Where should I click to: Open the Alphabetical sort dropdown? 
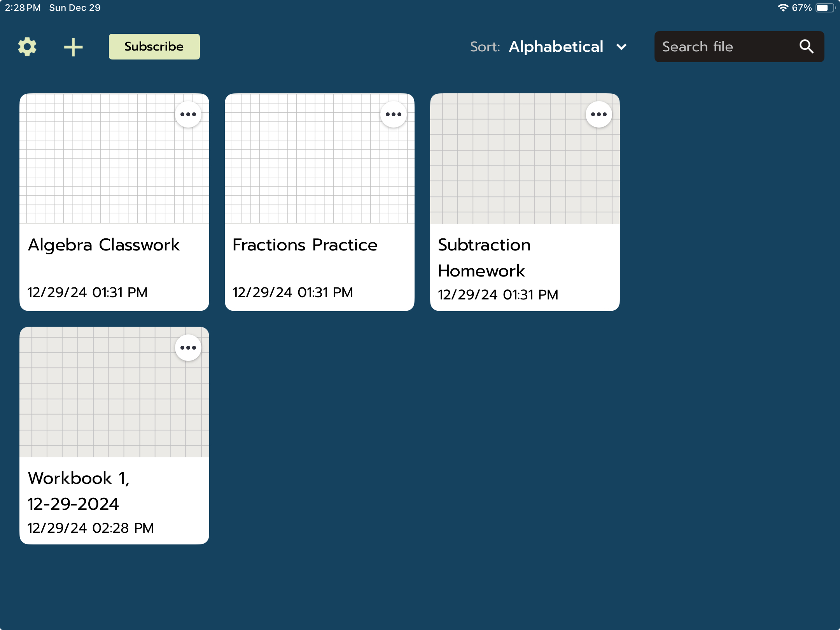coord(556,47)
